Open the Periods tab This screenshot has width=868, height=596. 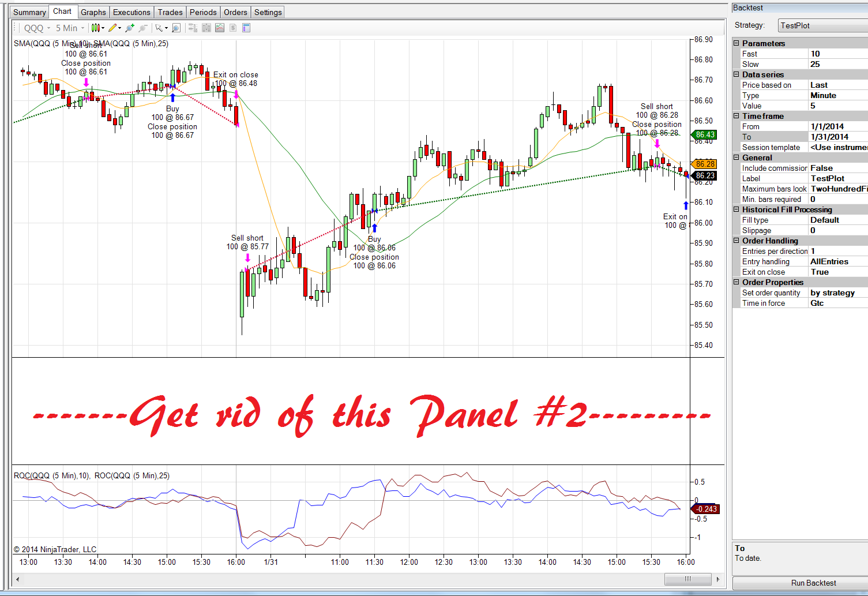[204, 12]
